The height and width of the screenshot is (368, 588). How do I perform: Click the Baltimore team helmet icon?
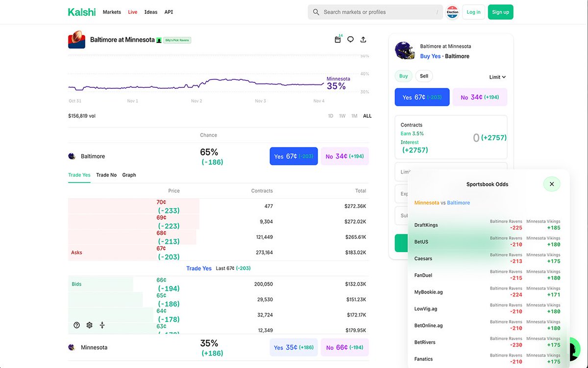pos(72,156)
